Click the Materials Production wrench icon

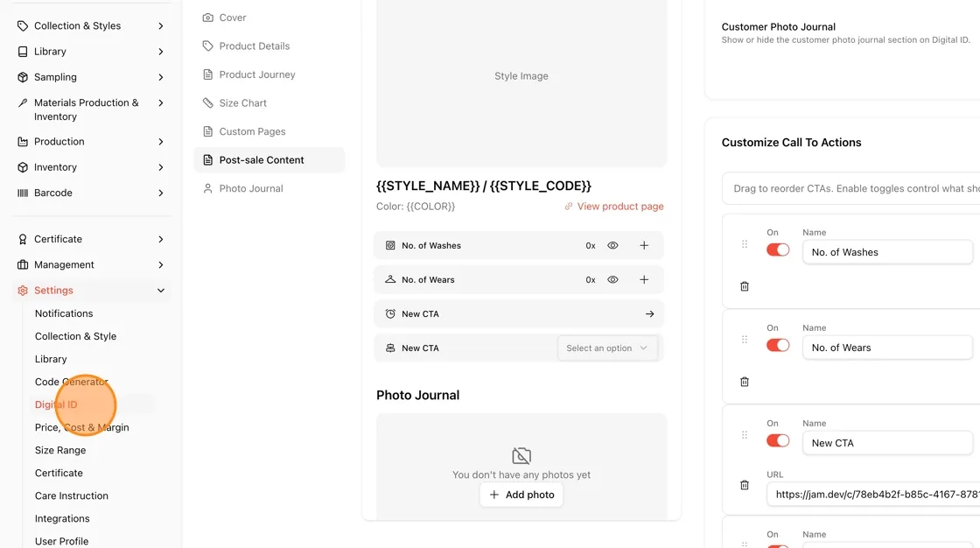pyautogui.click(x=23, y=102)
